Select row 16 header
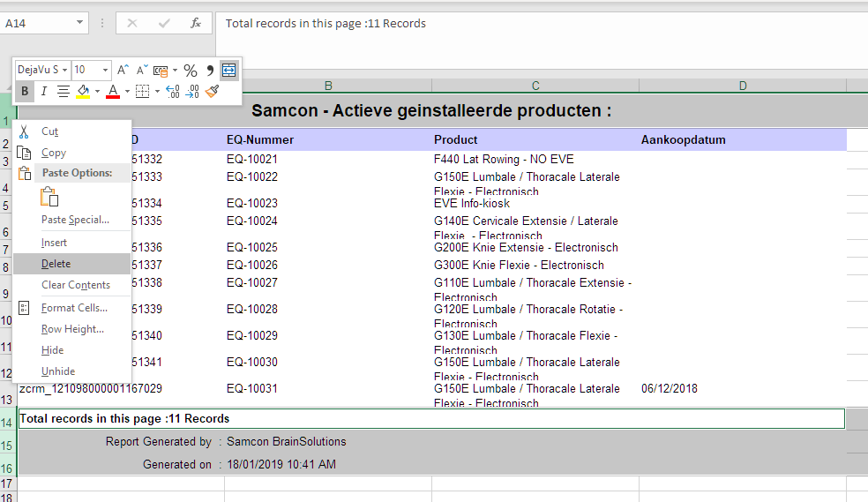Viewport: 868px width, 502px height. pos(7,465)
